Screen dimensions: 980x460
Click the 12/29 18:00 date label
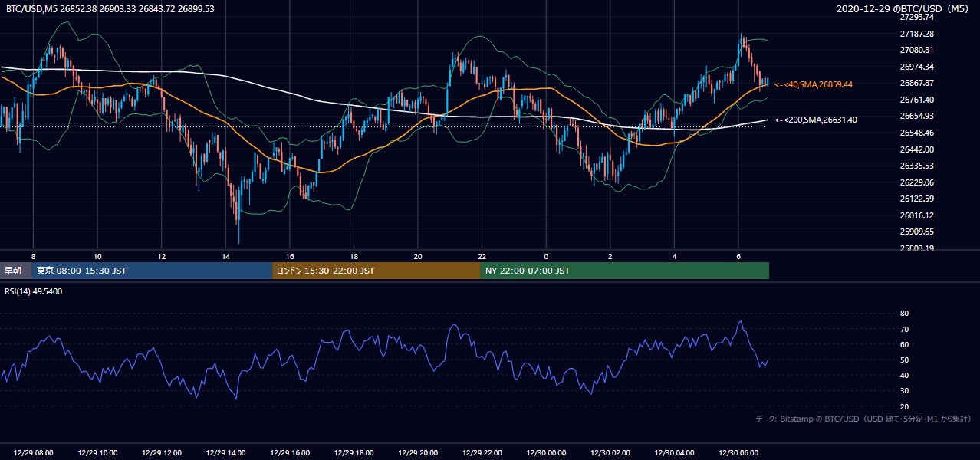(354, 453)
